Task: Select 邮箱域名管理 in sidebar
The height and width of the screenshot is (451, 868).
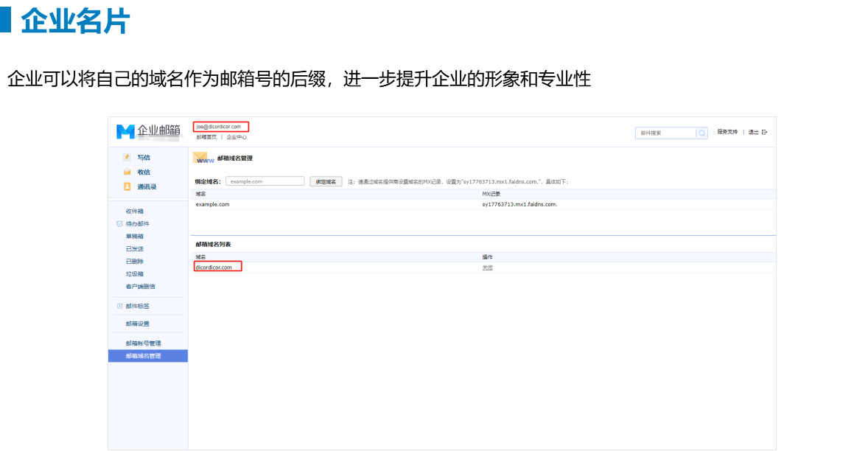Action: [143, 356]
